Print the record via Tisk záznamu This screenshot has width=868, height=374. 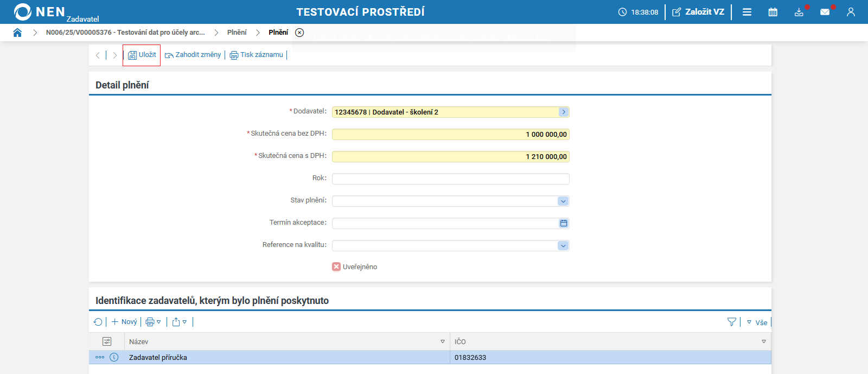tap(256, 55)
